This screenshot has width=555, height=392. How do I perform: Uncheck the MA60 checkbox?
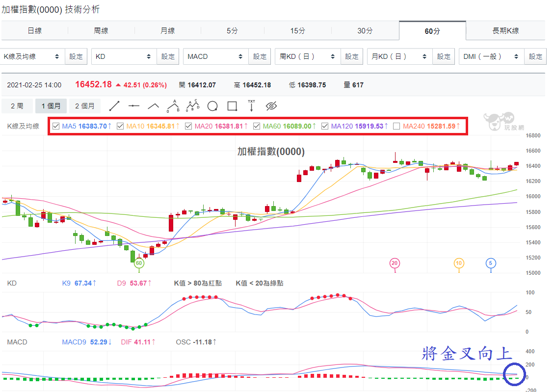257,126
